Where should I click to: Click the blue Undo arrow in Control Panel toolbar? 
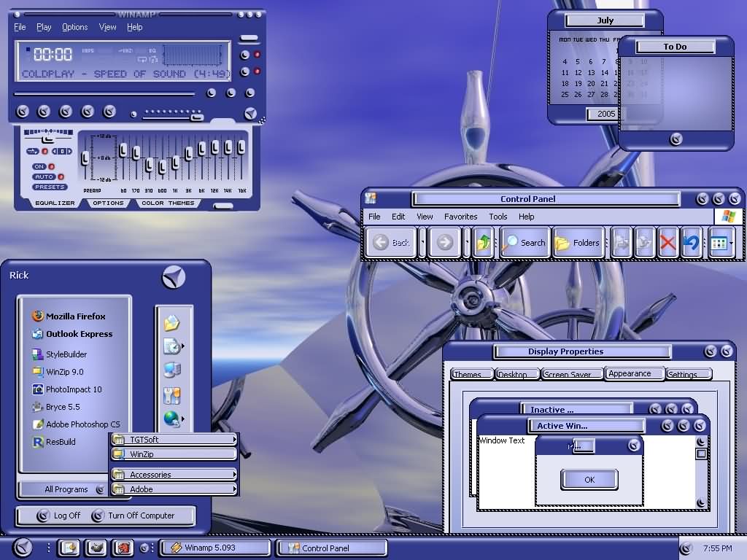pyautogui.click(x=691, y=243)
